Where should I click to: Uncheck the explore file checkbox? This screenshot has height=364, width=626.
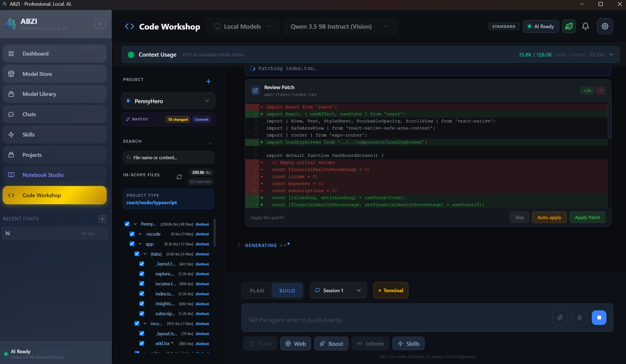[x=142, y=274]
